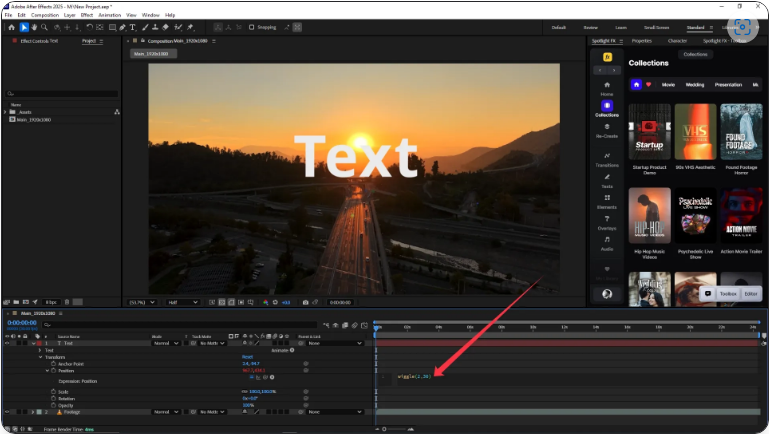Image resolution: width=769 pixels, height=434 pixels.
Task: Open the 90s VHS Aesthetic collection thumbnail
Action: click(695, 131)
